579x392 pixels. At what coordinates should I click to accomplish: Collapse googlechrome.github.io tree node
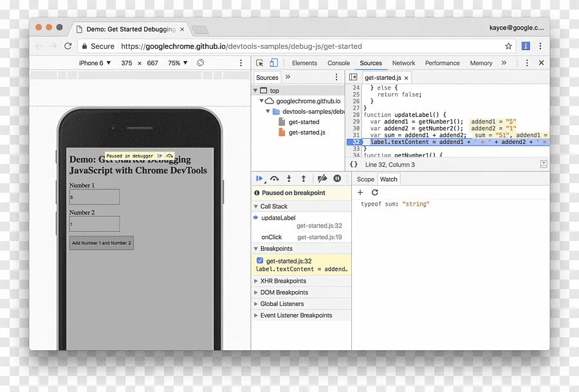point(261,101)
